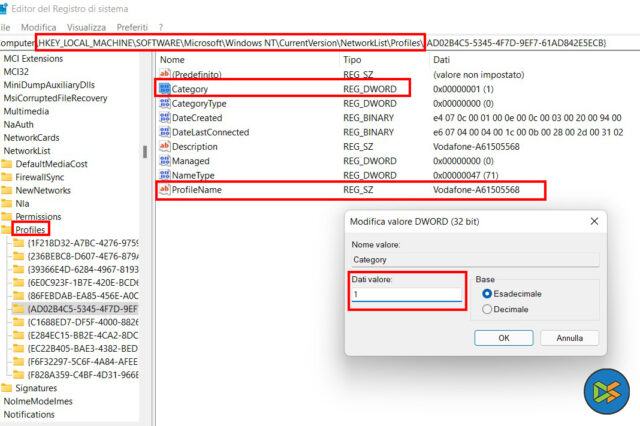Click the Managed DWORD value icon
Viewport: 640px width, 426px height.
[x=164, y=161]
